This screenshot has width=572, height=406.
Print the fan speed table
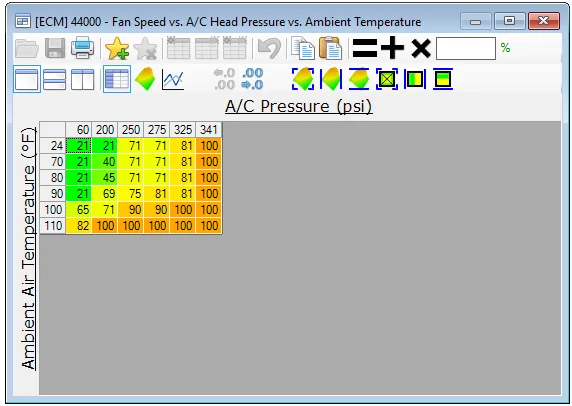(82, 48)
